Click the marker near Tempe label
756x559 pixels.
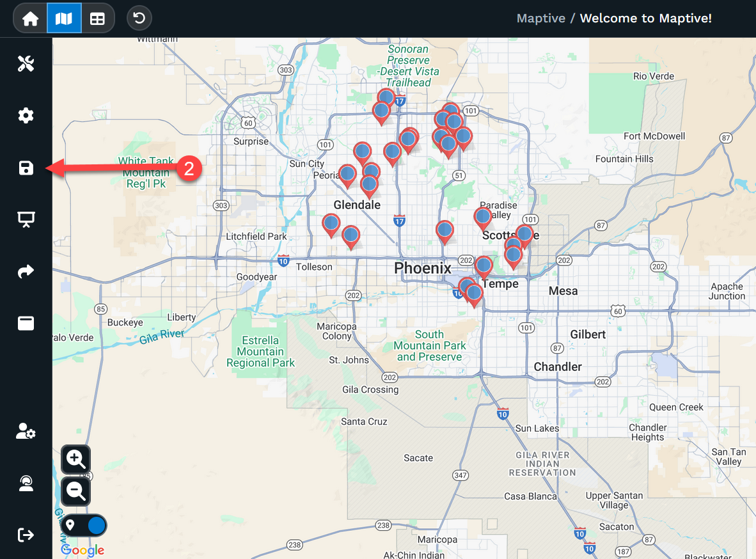coord(484,266)
